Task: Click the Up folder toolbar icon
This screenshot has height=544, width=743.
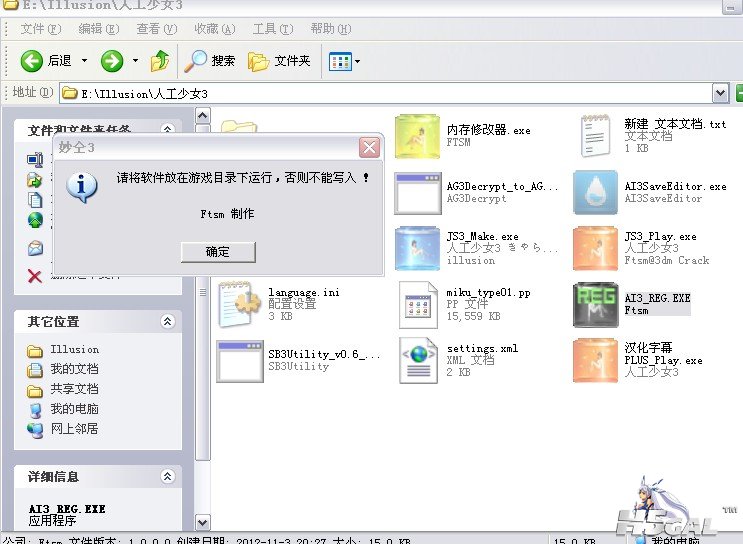Action: click(x=160, y=61)
